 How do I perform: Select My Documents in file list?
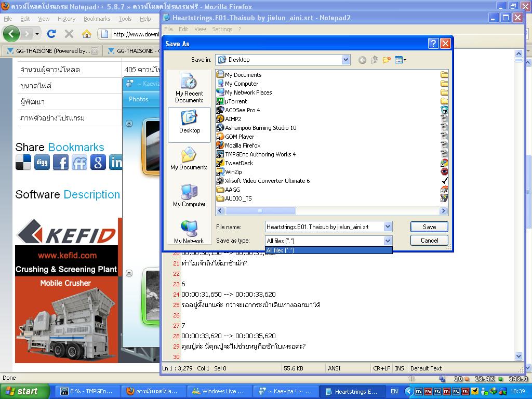click(239, 75)
